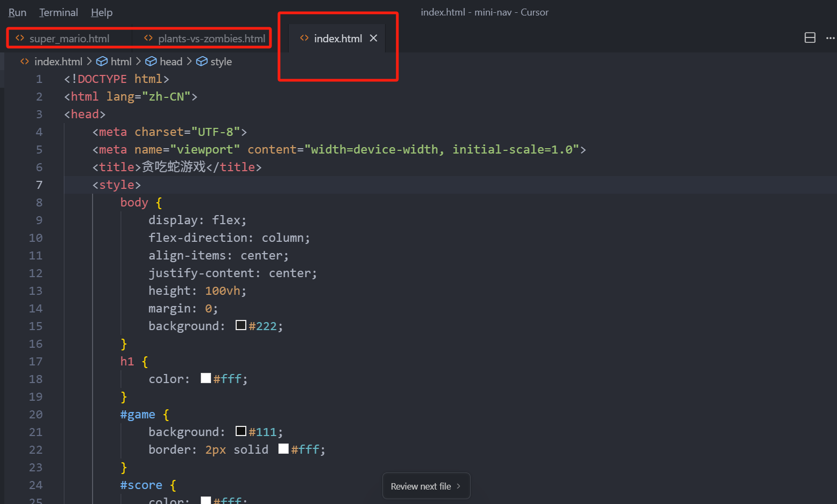Click the lang="zh-CN" html tag line
The image size is (837, 504).
[131, 96]
